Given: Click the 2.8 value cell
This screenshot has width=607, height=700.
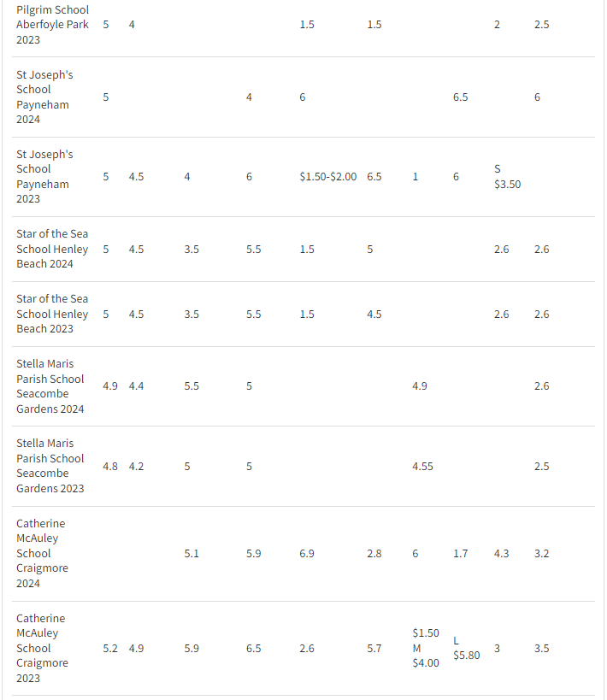Looking at the screenshot, I should click(374, 553).
